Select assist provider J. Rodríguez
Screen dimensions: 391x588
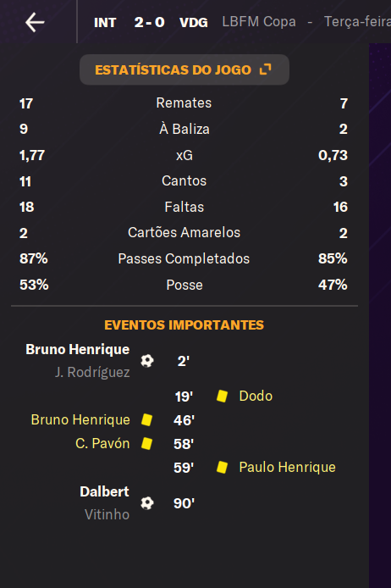tap(92, 373)
